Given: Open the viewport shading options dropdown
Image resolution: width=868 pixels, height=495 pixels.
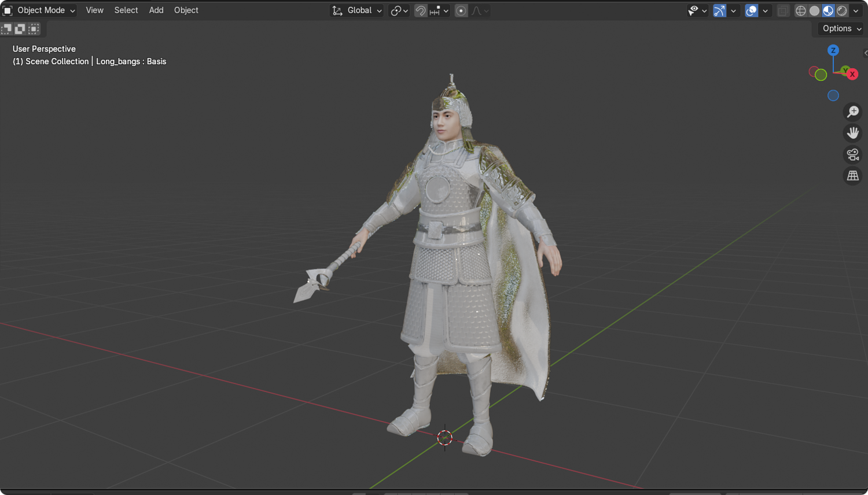Looking at the screenshot, I should coord(856,10).
